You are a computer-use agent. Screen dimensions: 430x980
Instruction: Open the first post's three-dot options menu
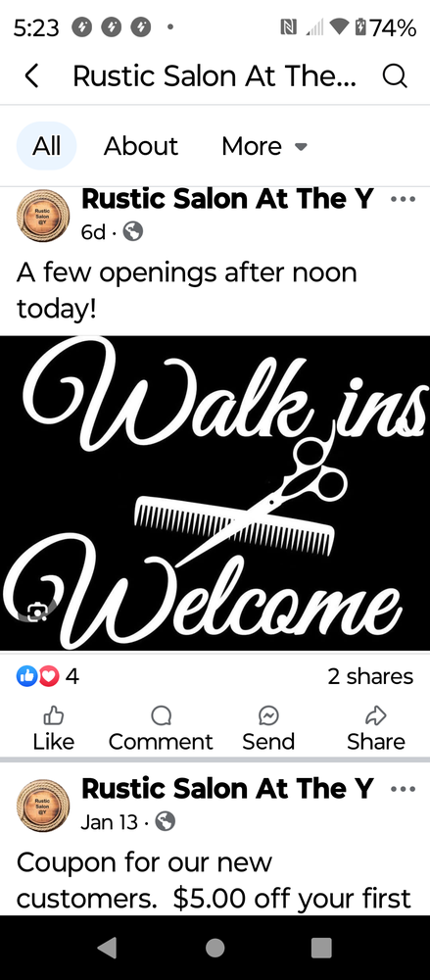pyautogui.click(x=403, y=199)
